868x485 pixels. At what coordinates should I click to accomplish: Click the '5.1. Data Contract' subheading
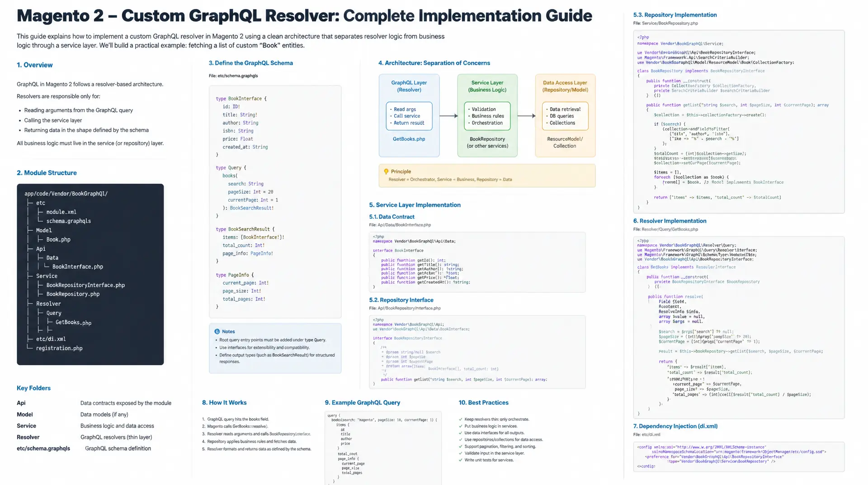[x=392, y=217]
